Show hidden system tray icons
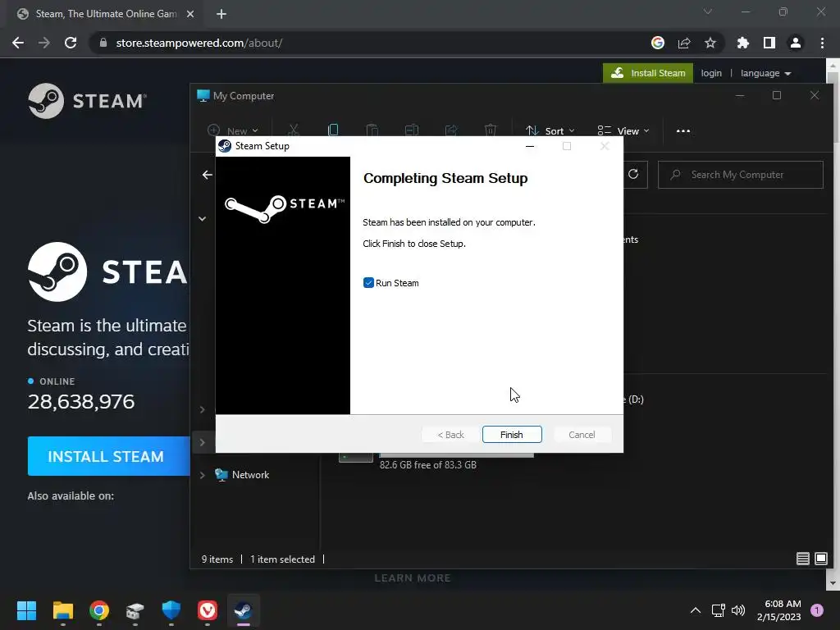Image resolution: width=840 pixels, height=630 pixels. 696,610
